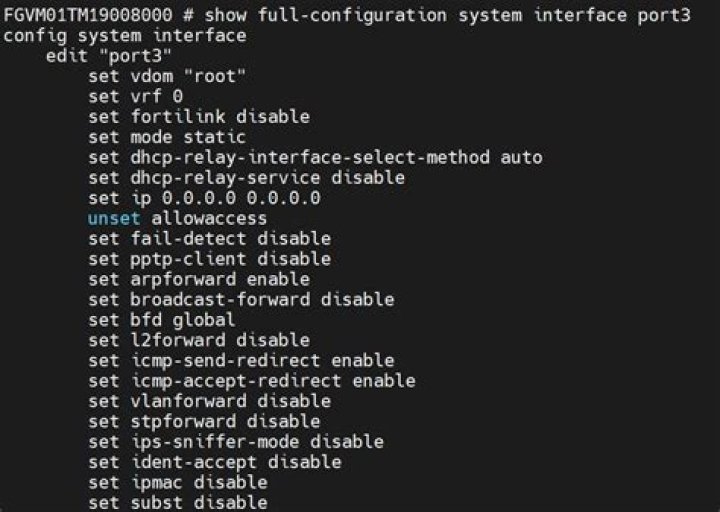Click the hostname prompt FGVM01TM19008000
The image size is (720, 512).
coord(87,15)
